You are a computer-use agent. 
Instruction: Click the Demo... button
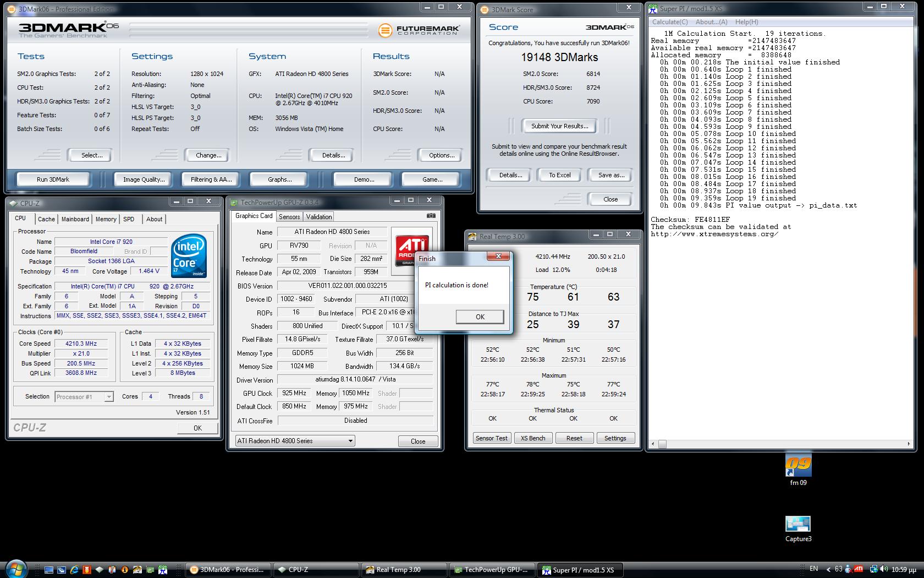(364, 179)
